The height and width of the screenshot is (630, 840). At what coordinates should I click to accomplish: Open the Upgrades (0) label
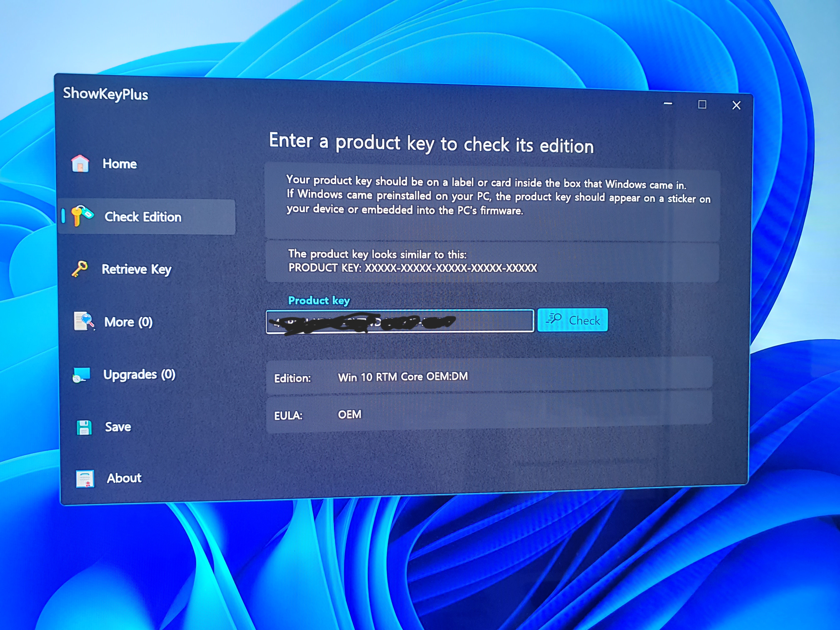click(x=139, y=374)
